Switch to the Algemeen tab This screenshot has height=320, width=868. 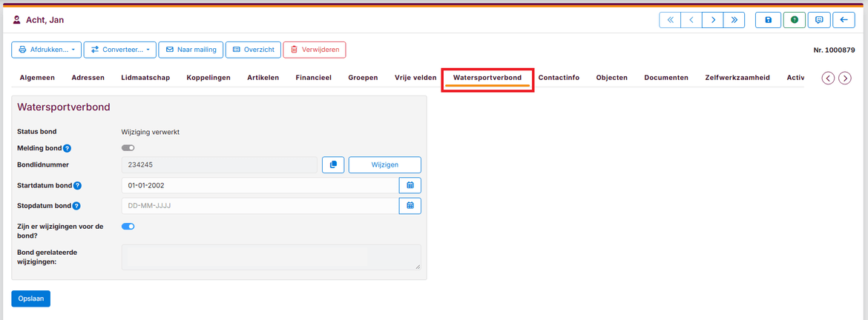click(x=37, y=78)
